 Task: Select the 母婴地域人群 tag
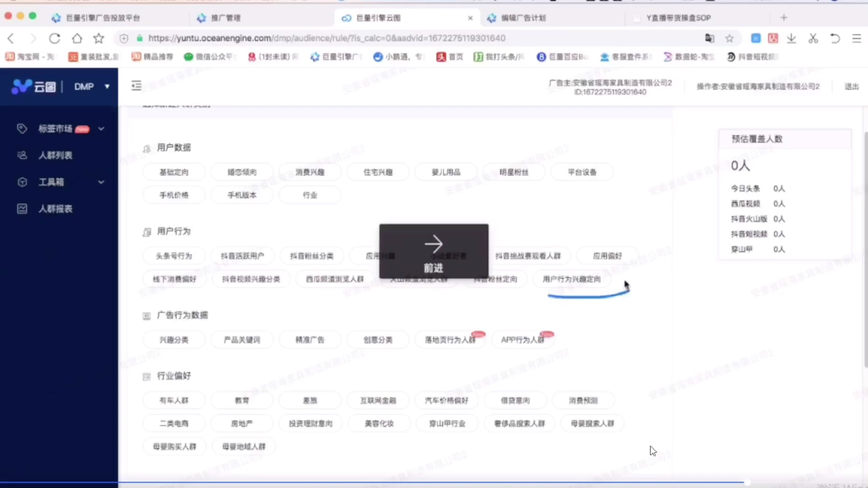244,446
